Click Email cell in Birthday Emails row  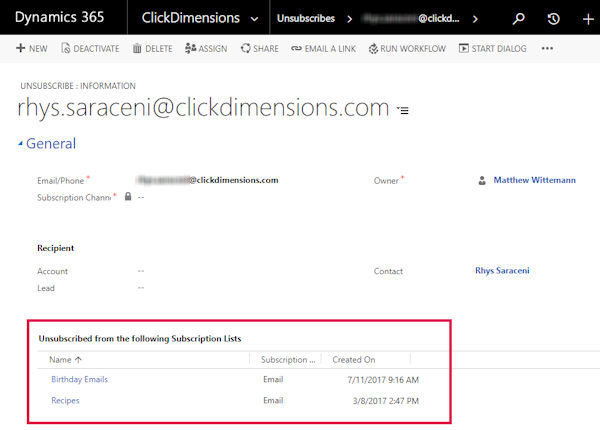click(x=273, y=379)
